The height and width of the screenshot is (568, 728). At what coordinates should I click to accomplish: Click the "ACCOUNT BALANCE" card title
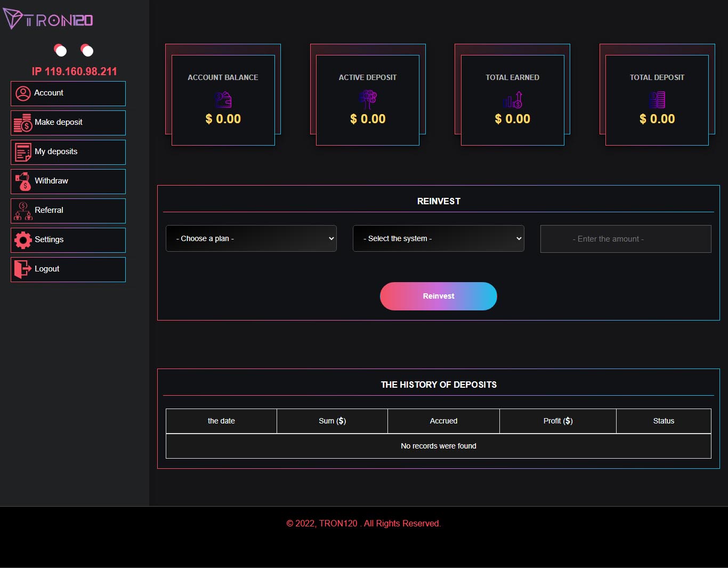pos(223,77)
